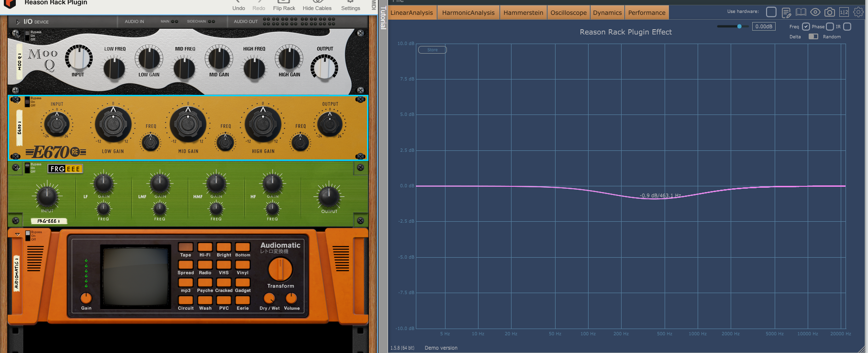Click the Moo Q HIGH GAIN knob
This screenshot has width=868, height=353.
(x=289, y=57)
